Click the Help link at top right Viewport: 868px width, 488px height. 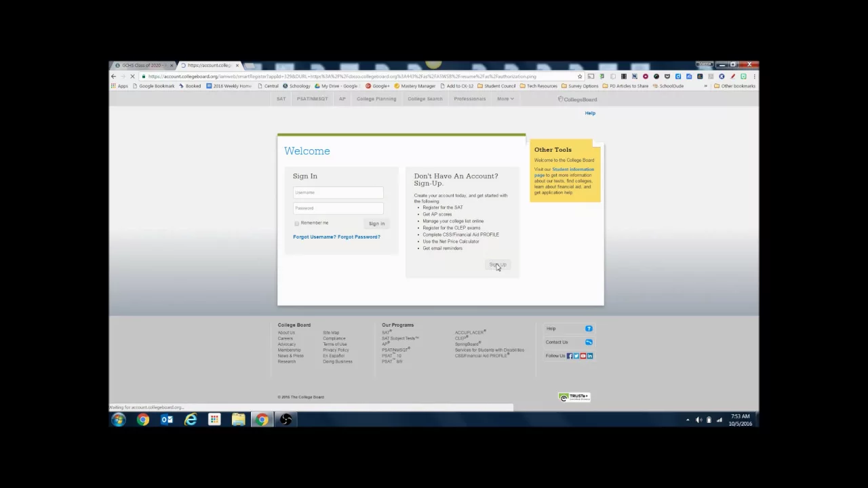pyautogui.click(x=590, y=113)
